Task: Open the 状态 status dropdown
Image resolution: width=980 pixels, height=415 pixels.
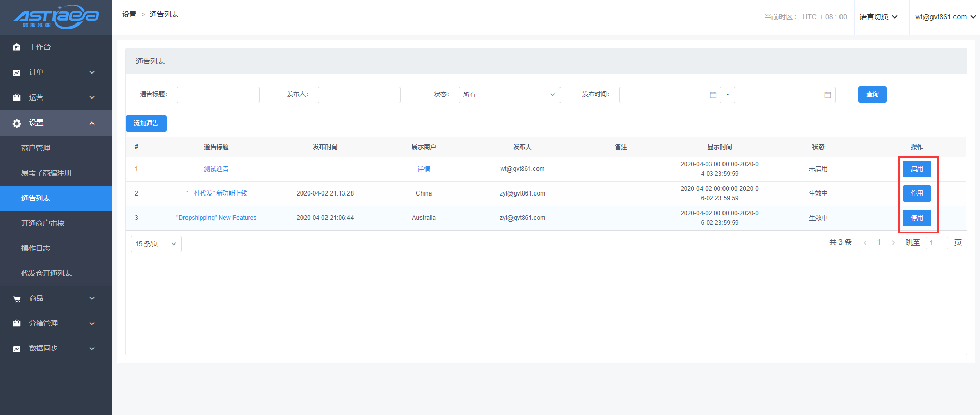Action: pyautogui.click(x=509, y=95)
